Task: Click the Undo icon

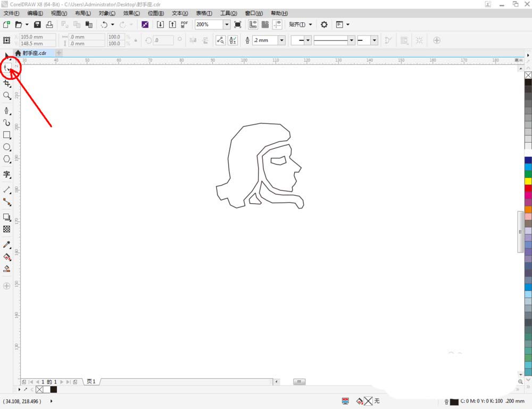Action: click(104, 24)
